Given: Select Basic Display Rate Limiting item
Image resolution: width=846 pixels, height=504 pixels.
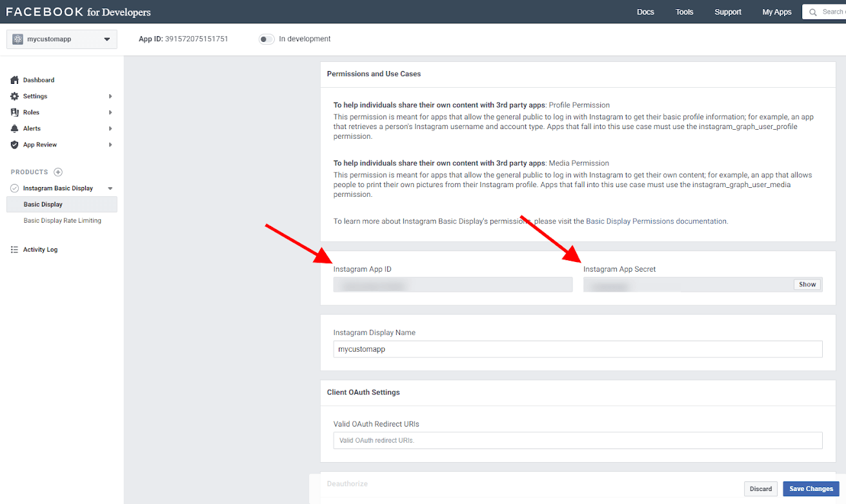Looking at the screenshot, I should (62, 221).
